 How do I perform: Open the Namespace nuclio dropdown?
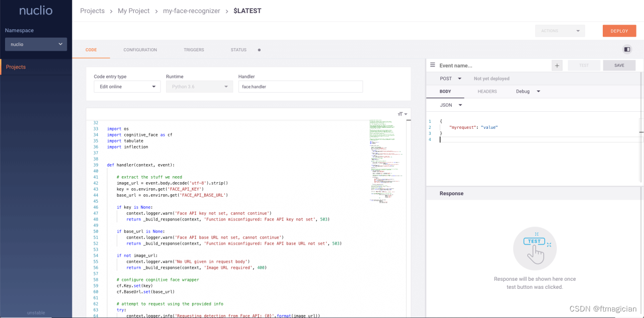point(36,44)
